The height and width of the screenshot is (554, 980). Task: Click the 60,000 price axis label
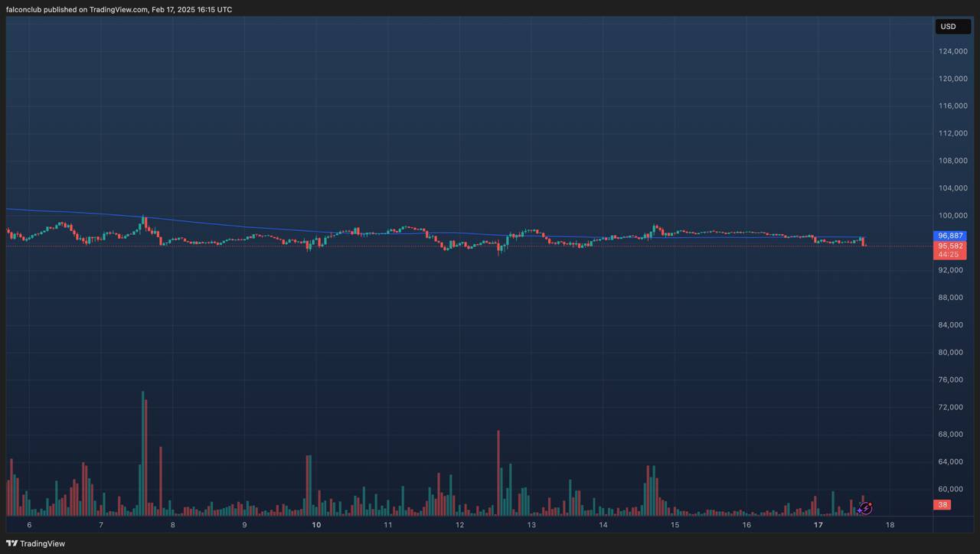coord(951,490)
